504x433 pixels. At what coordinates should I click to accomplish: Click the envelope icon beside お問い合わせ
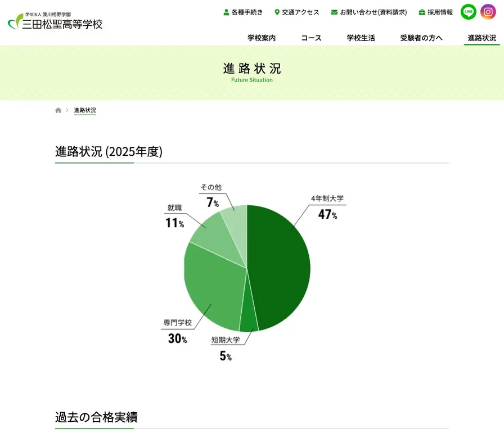pos(334,12)
